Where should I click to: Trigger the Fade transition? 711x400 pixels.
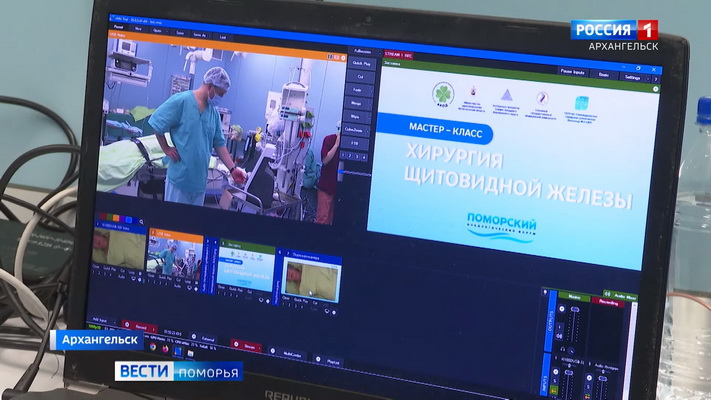coord(358,89)
